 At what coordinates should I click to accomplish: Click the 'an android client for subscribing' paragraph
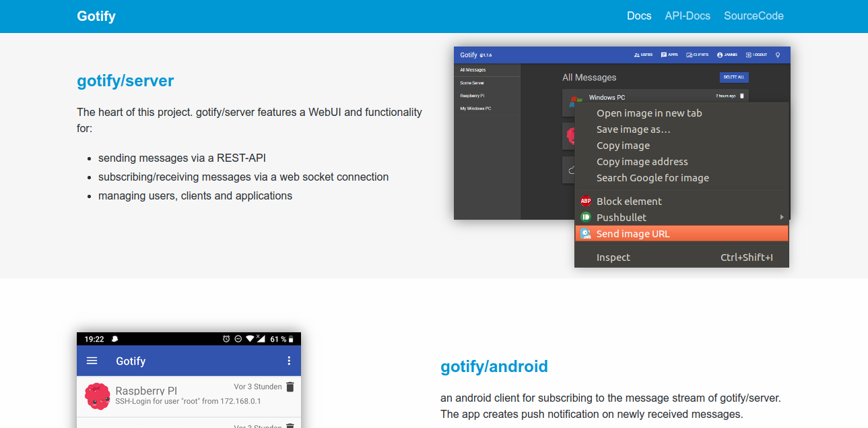point(610,406)
